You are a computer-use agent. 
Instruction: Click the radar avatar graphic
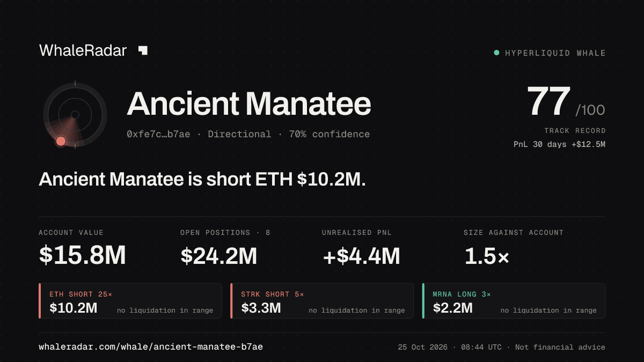75,114
